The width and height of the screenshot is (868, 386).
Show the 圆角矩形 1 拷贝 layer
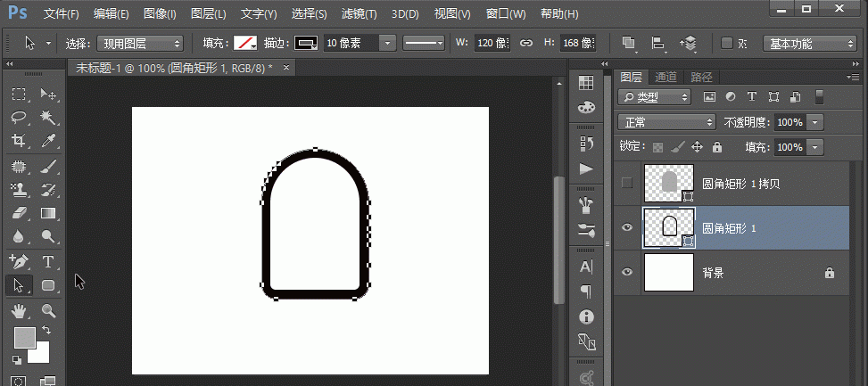tap(627, 183)
